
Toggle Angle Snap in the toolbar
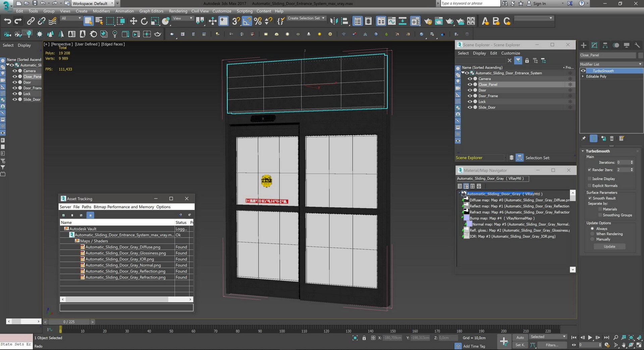point(247,21)
